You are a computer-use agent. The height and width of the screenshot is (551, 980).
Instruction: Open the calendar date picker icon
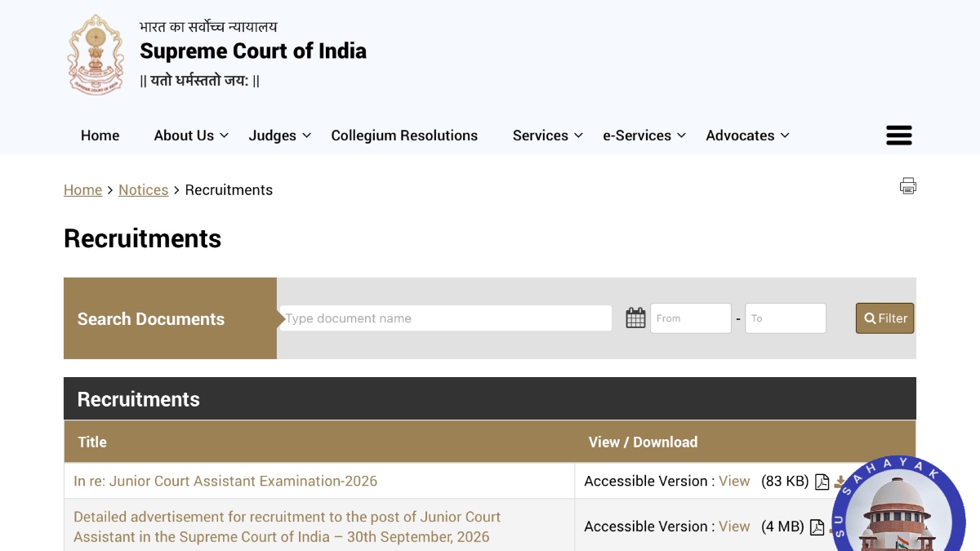[635, 318]
